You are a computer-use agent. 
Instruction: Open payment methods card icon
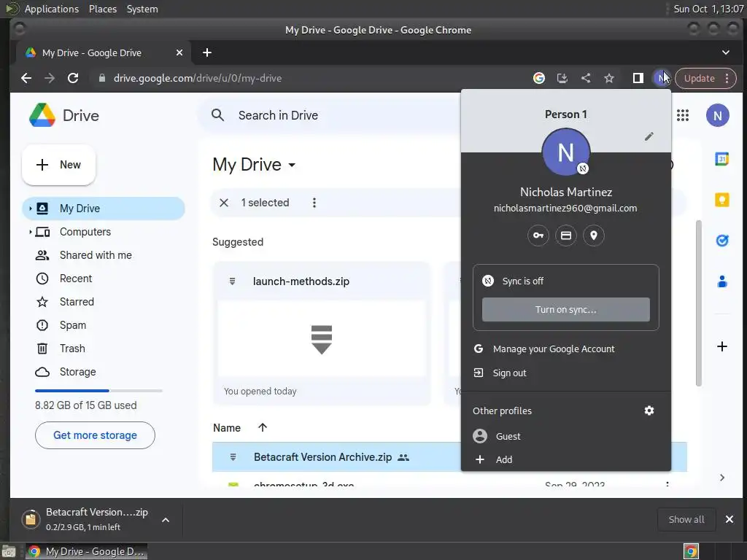point(566,236)
